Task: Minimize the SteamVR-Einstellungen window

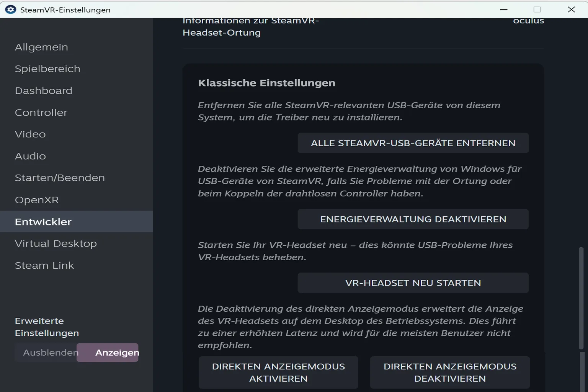Action: click(x=504, y=10)
